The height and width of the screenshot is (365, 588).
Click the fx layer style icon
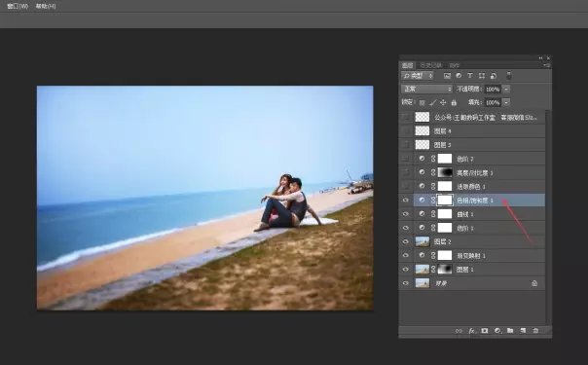(x=472, y=331)
